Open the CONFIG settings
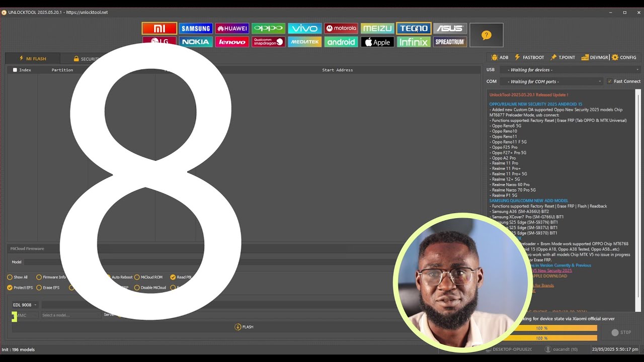This screenshot has height=362, width=644. [x=624, y=57]
